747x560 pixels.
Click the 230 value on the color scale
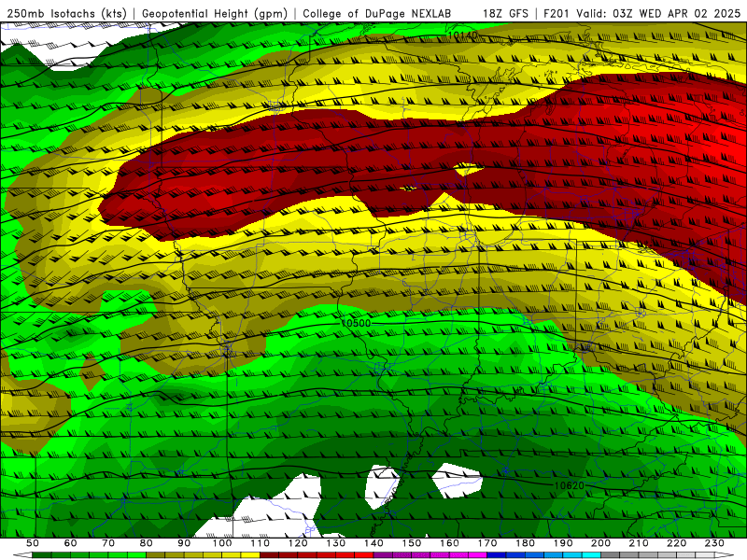coord(714,543)
